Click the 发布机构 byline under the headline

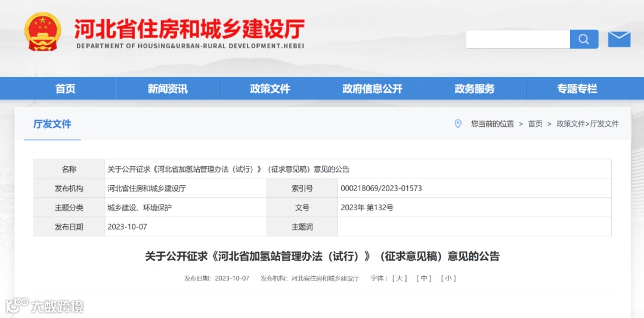tap(309, 278)
